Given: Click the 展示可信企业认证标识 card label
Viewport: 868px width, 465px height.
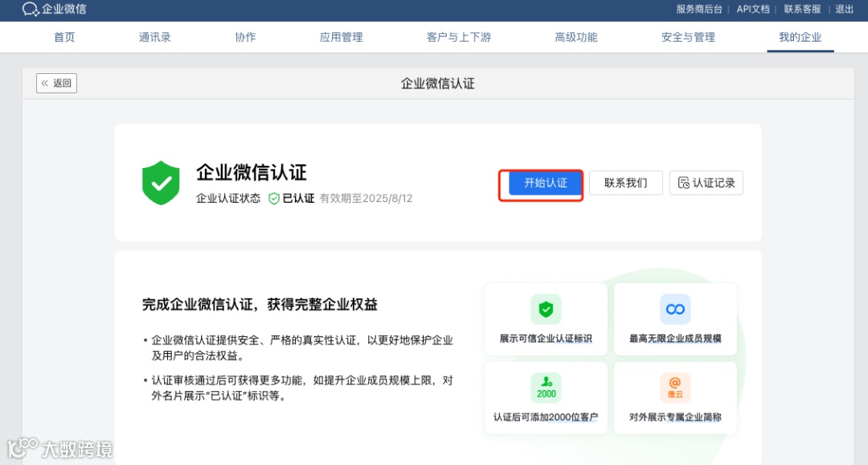Looking at the screenshot, I should (x=546, y=339).
